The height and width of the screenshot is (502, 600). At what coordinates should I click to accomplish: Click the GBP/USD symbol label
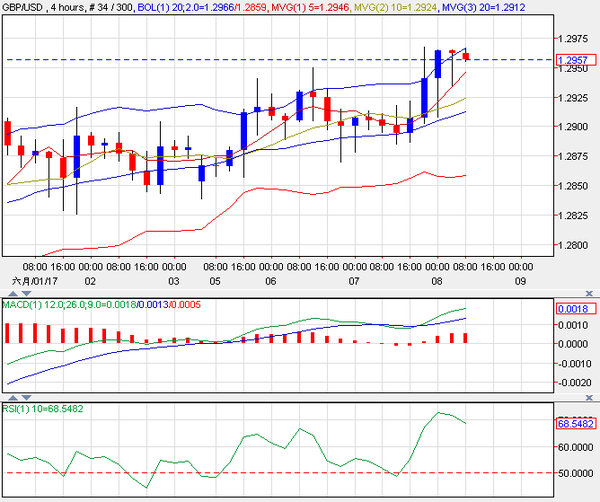pos(26,7)
